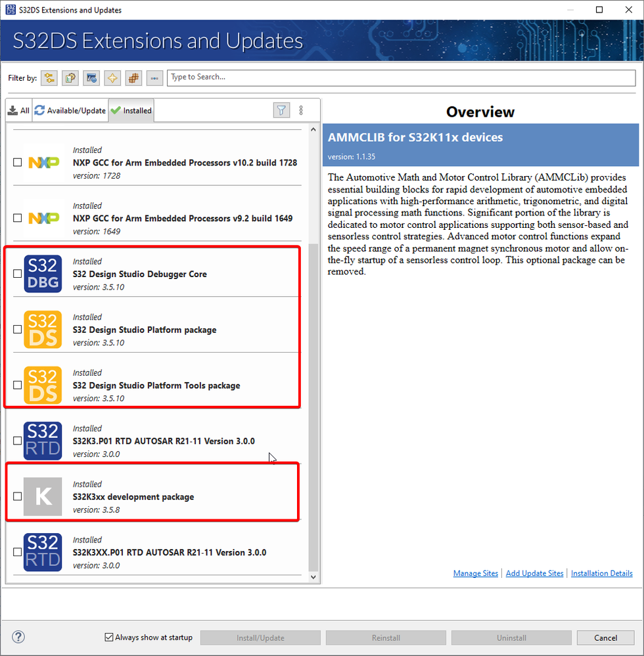Open the Installation Details link

point(602,573)
